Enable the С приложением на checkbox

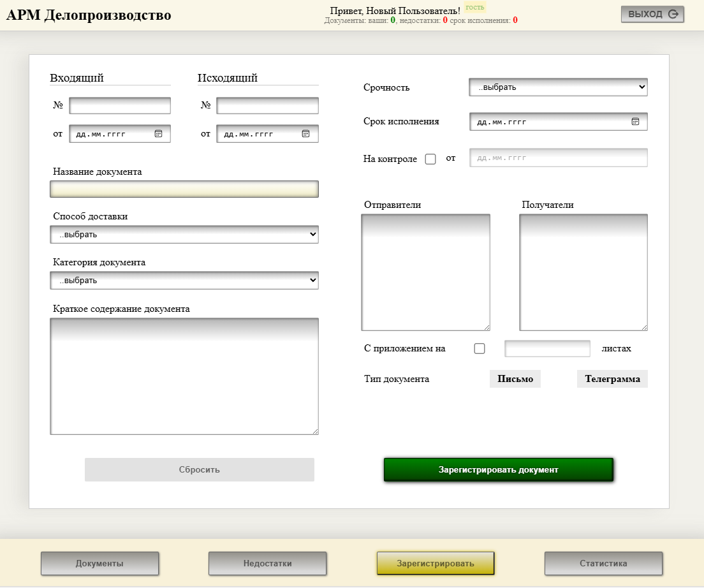pos(480,349)
